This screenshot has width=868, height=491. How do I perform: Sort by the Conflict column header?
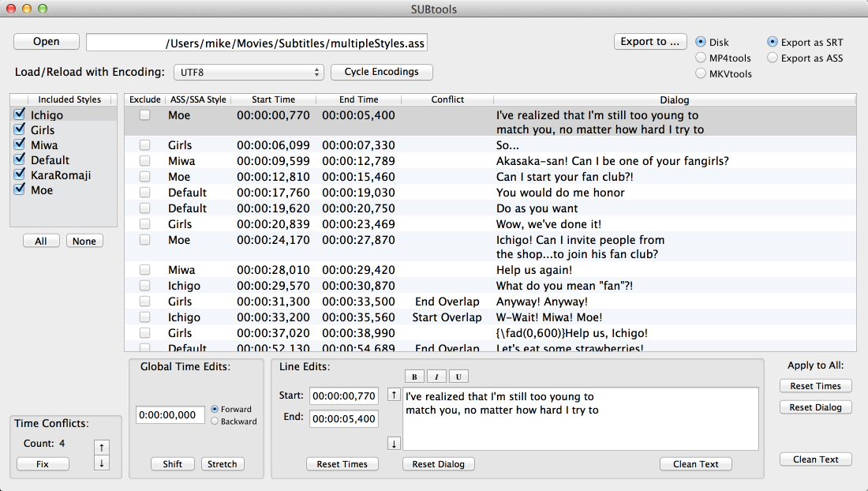tap(447, 99)
